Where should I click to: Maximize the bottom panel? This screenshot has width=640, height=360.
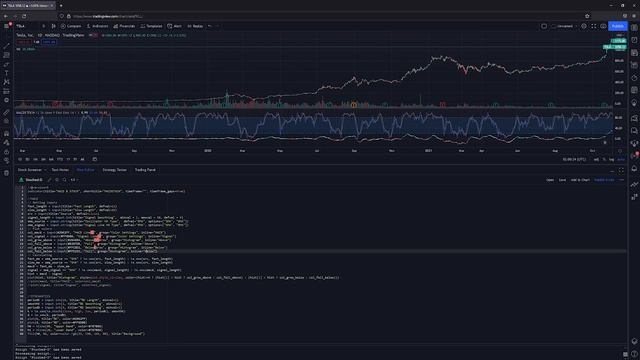click(621, 170)
